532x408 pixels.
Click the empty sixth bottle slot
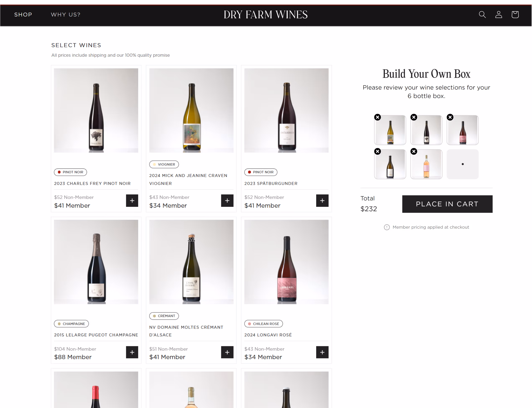click(x=462, y=164)
